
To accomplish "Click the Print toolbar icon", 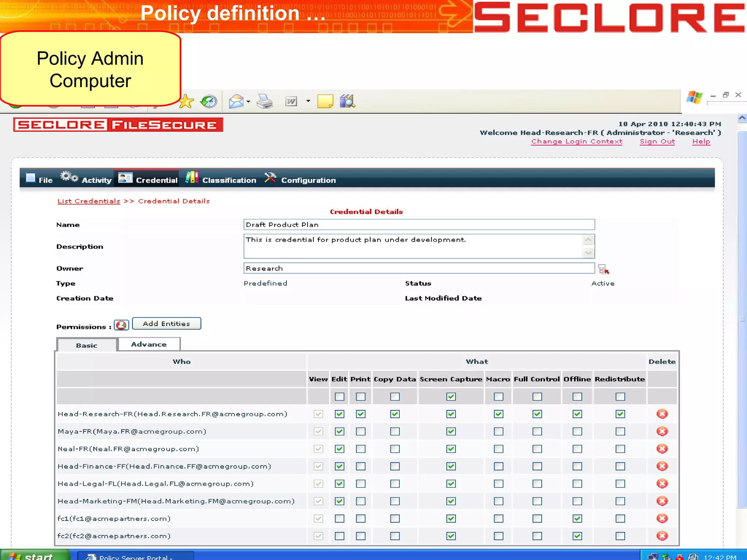I will (265, 101).
